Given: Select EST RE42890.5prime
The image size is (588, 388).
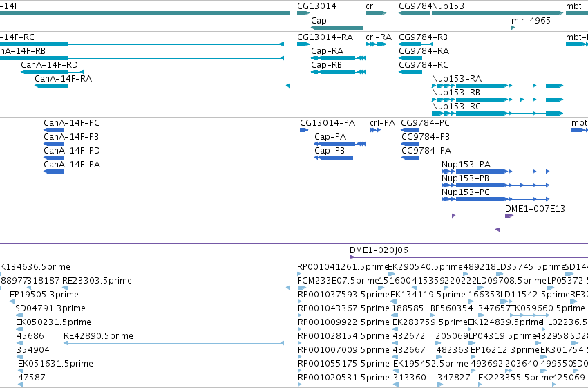Looking at the screenshot, I should 98,336.
